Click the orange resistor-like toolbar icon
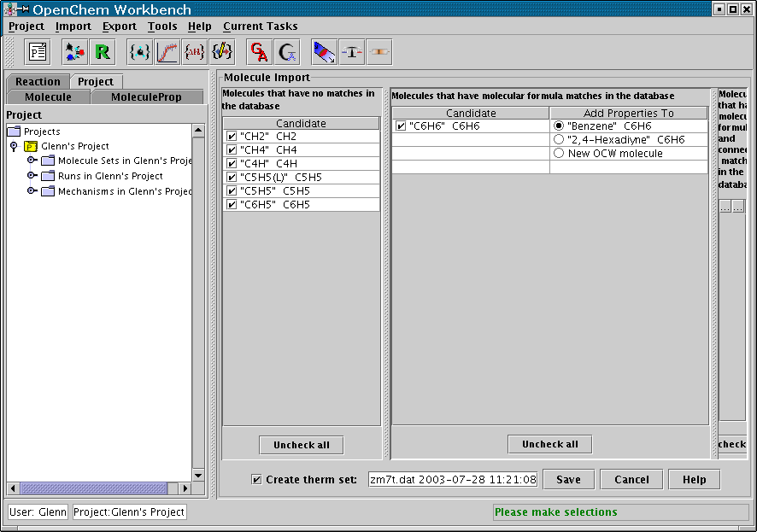Screen dimensions: 757x532 379,51
